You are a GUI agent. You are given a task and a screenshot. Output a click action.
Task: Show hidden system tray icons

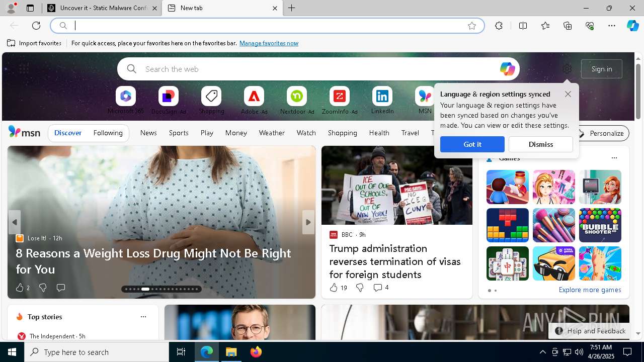point(542,352)
